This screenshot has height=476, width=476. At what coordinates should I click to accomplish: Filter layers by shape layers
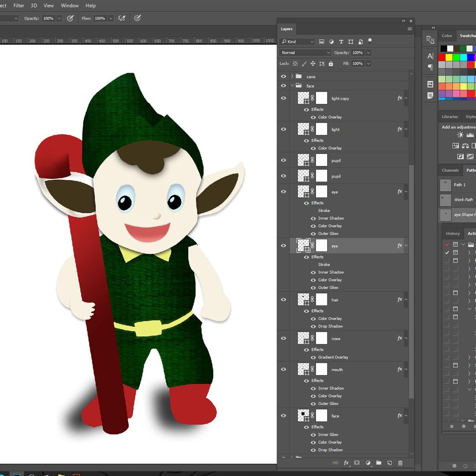click(x=351, y=41)
